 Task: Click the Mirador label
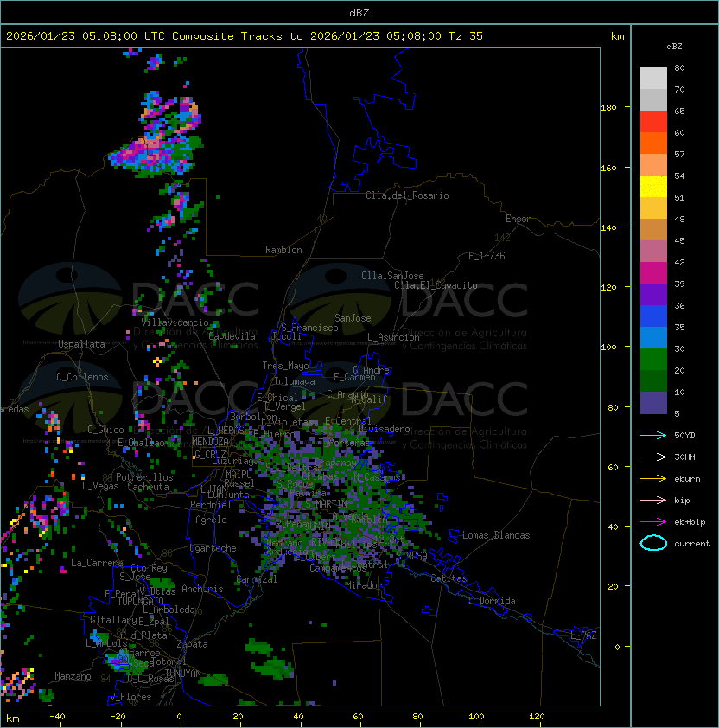(x=364, y=585)
